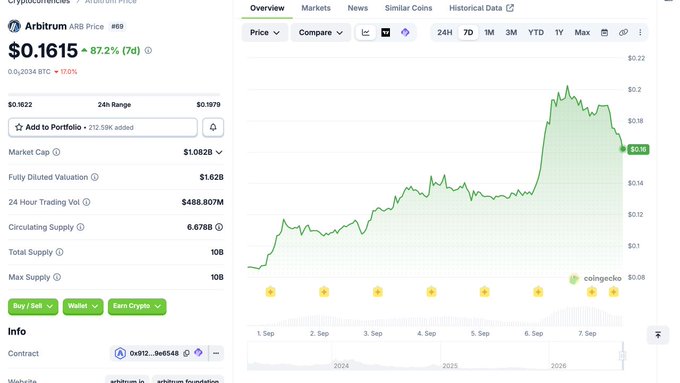
Task: Copy the contract address icon
Action: 186,354
